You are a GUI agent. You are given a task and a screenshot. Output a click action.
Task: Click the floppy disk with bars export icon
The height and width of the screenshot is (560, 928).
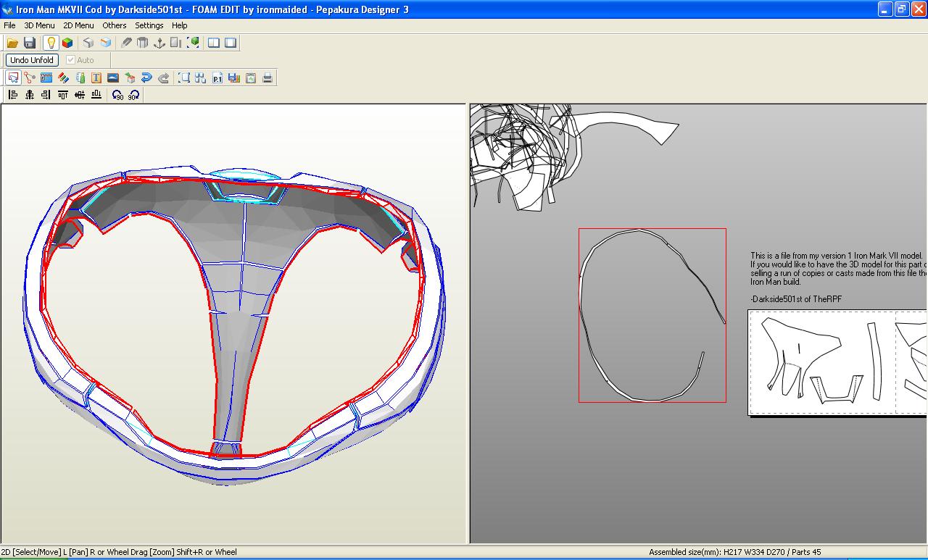(x=234, y=78)
